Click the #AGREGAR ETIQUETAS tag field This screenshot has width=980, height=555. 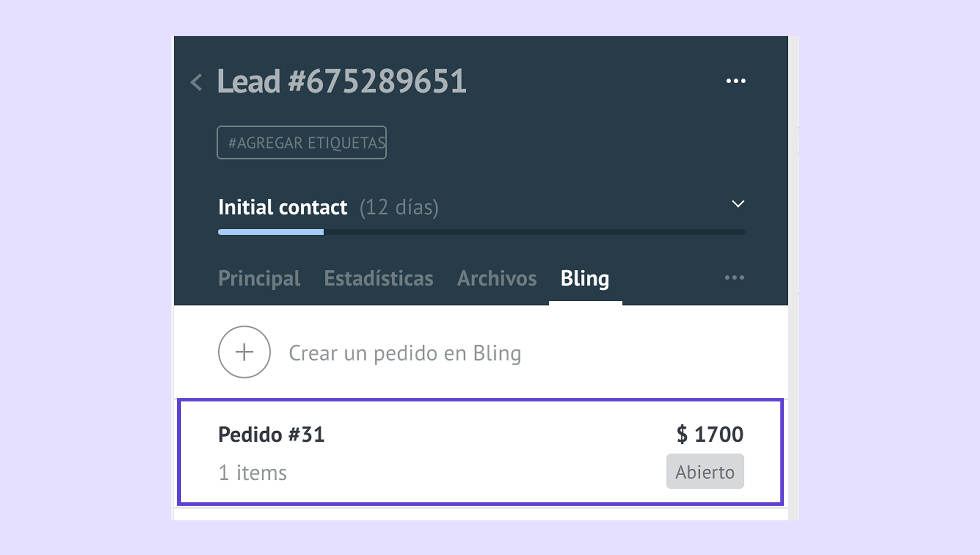[302, 143]
